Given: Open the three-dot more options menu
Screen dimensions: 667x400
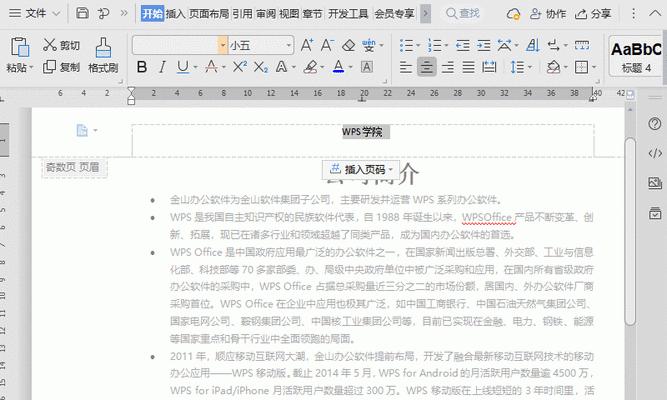Looking at the screenshot, I should point(633,14).
